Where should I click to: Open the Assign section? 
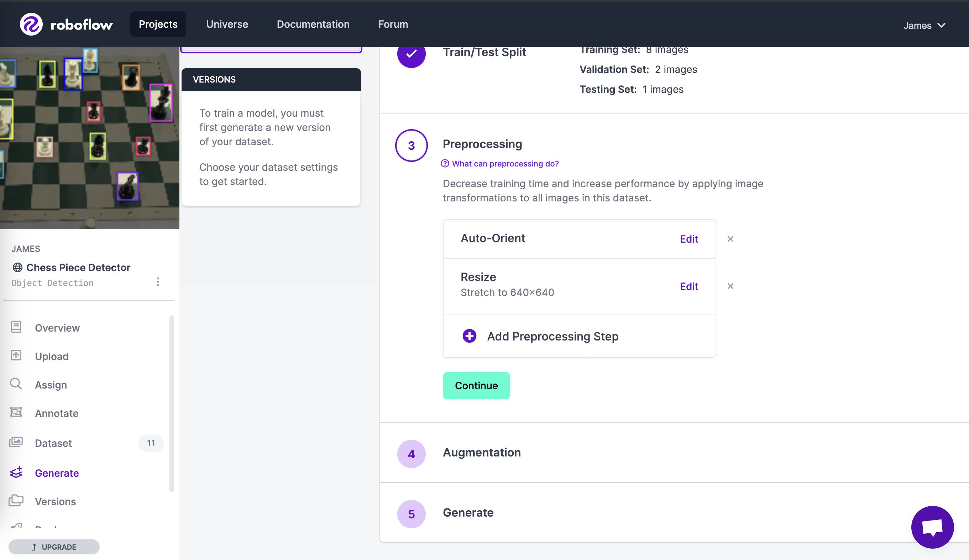coord(51,385)
